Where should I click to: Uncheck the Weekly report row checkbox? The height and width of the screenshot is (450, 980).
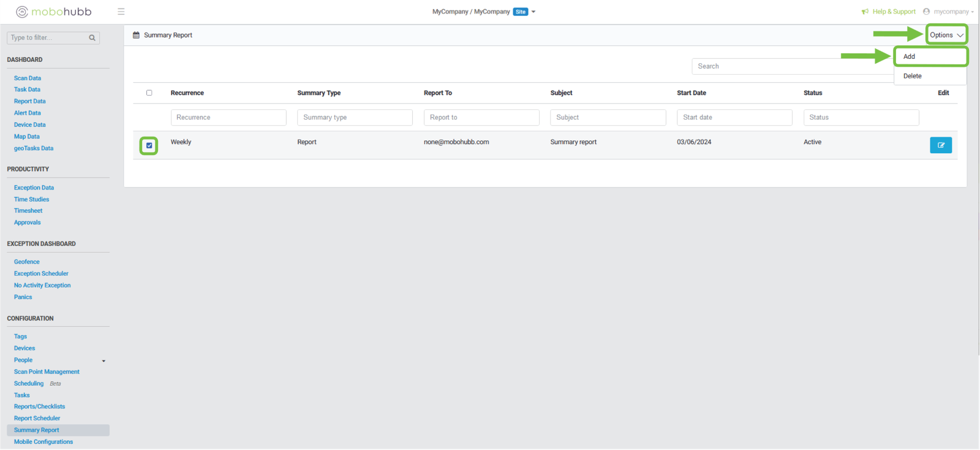tap(149, 145)
